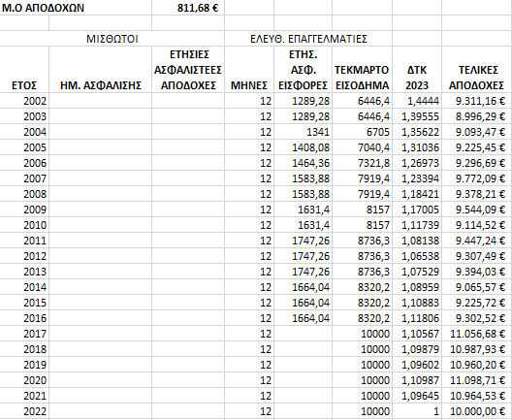Viewport: 512px width, 420px height.
Task: Click the 1341 contributions cell
Action: 303,132
